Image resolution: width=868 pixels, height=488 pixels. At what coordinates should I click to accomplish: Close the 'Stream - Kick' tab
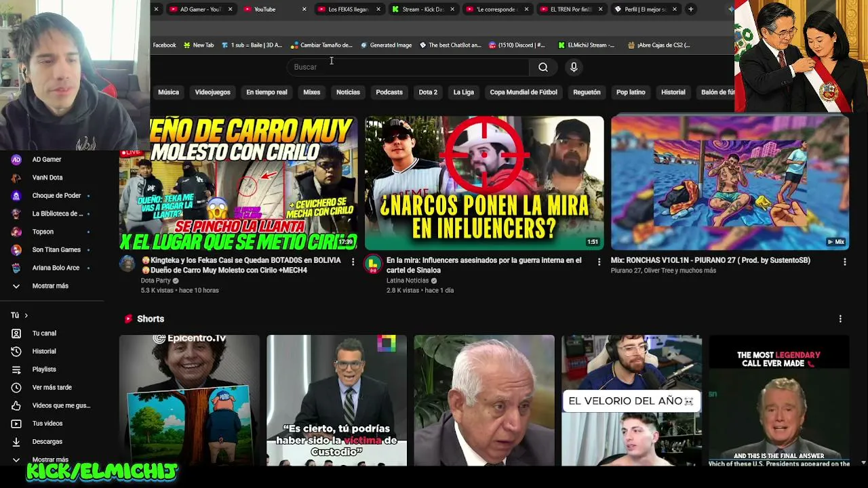[452, 9]
